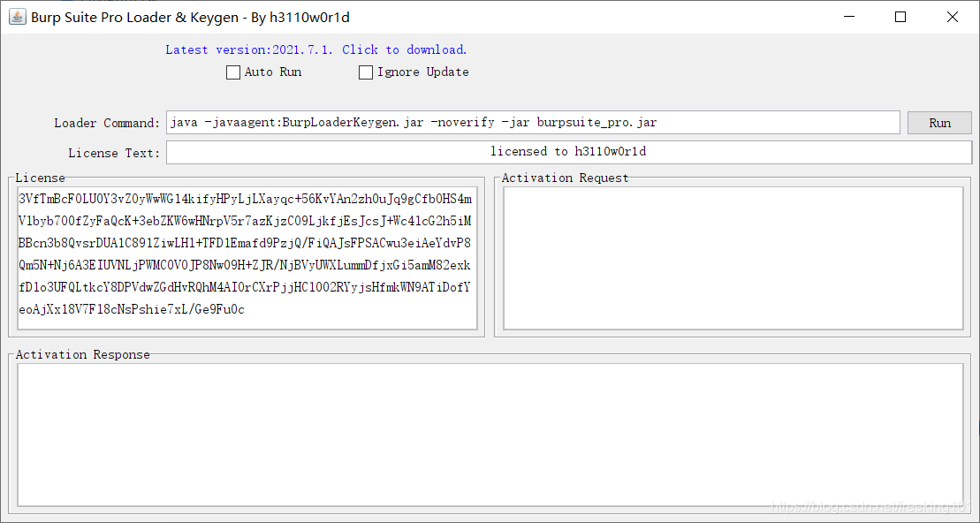Open the Latest version download link
The width and height of the screenshot is (980, 523).
(x=316, y=50)
